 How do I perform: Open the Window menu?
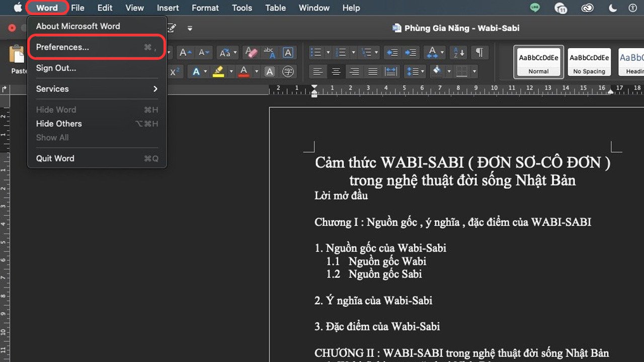pos(314,8)
